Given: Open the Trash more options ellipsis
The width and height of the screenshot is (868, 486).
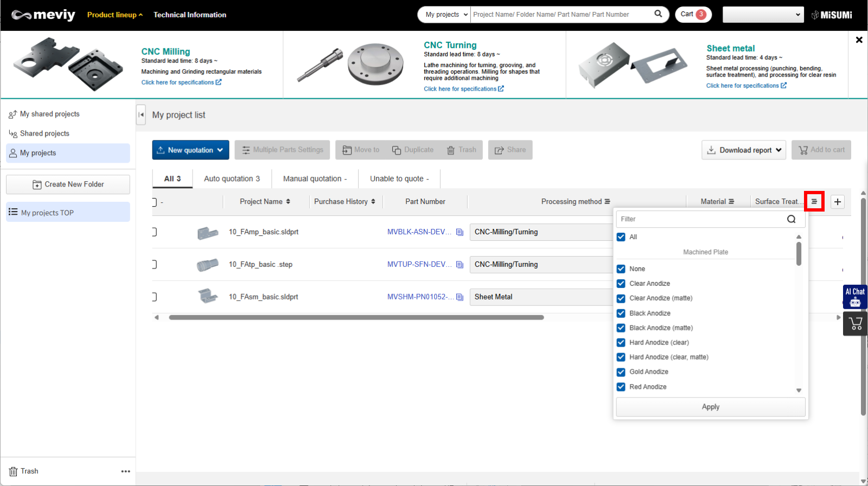Looking at the screenshot, I should pos(125,471).
